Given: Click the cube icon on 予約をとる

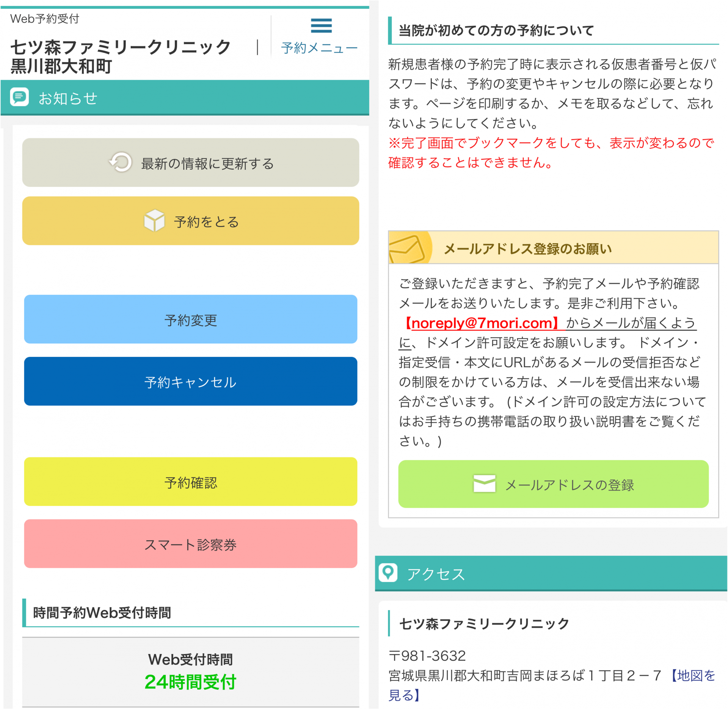Looking at the screenshot, I should click(x=154, y=220).
